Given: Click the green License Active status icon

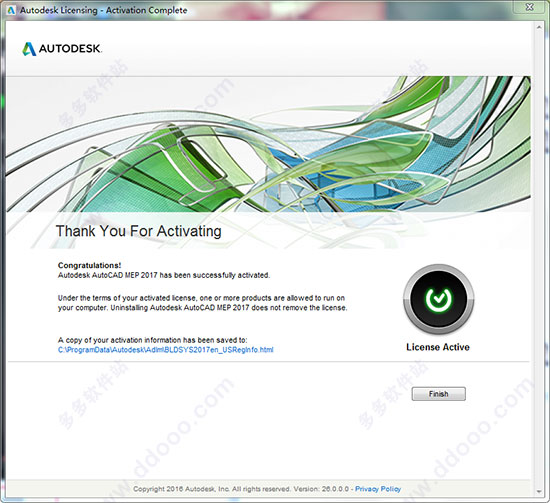Looking at the screenshot, I should tap(438, 299).
